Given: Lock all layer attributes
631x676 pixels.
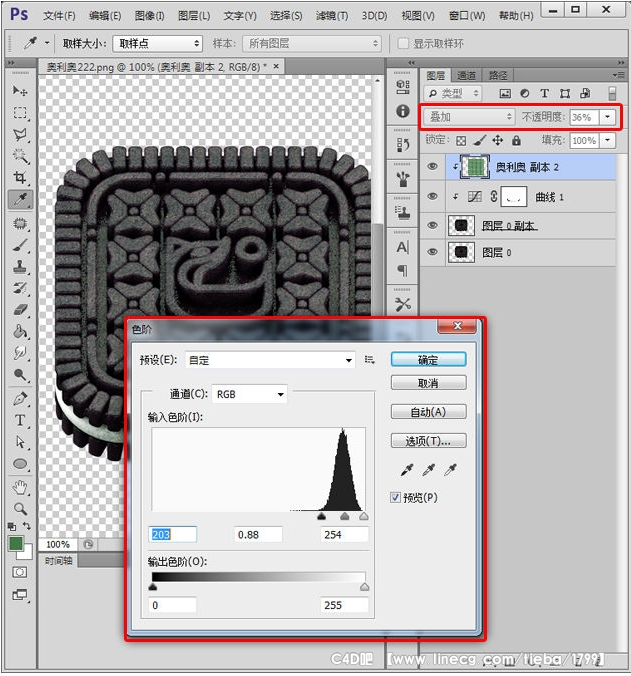Looking at the screenshot, I should 516,141.
